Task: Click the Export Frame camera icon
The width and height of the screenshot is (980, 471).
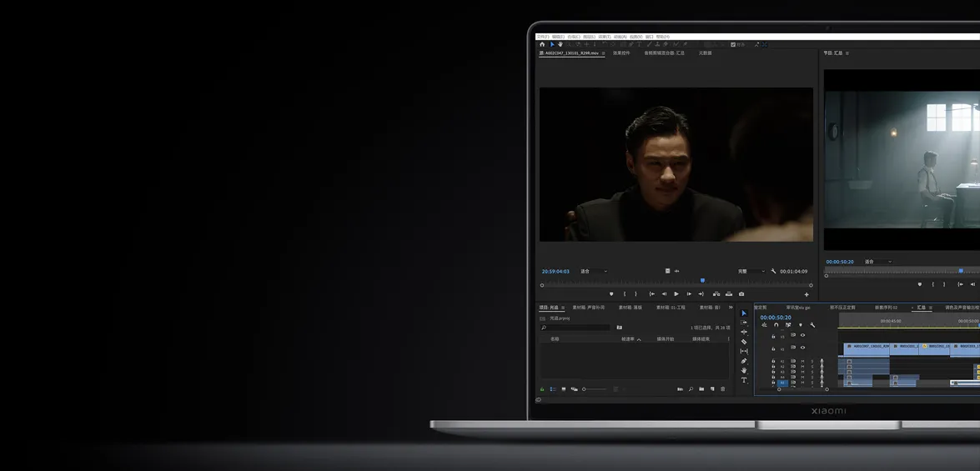Action: coord(741,294)
